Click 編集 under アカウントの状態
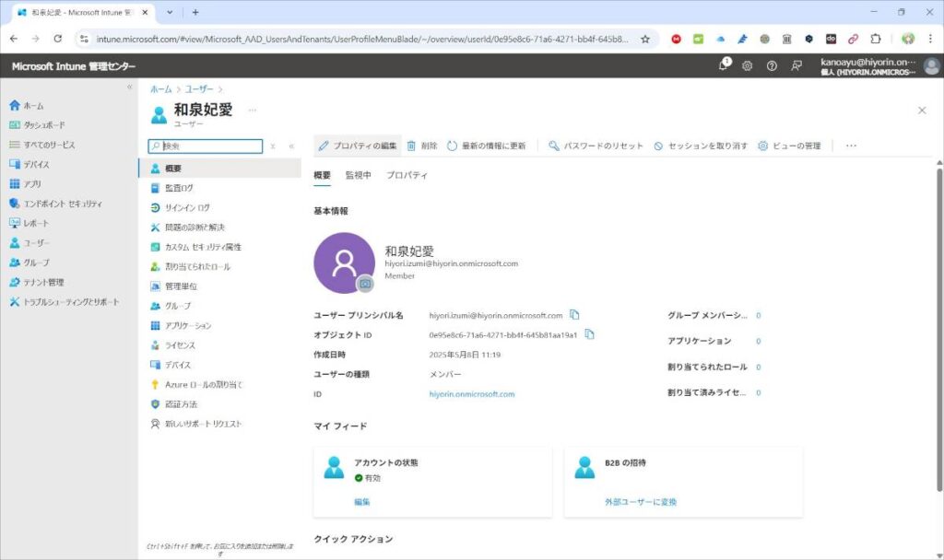 [361, 502]
